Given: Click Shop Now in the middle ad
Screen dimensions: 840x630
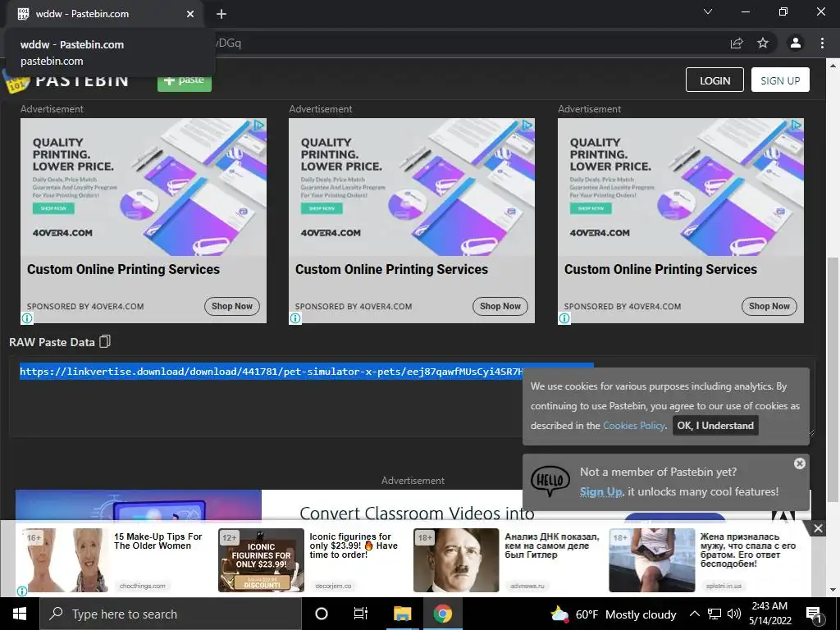Looking at the screenshot, I should (x=500, y=306).
